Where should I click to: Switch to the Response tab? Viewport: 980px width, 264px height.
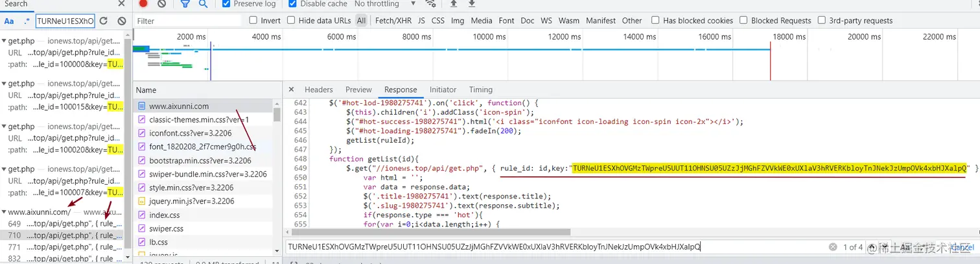pos(401,90)
